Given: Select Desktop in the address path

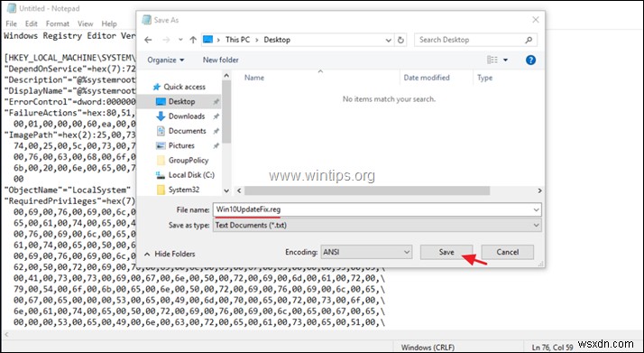Looking at the screenshot, I should tap(277, 40).
